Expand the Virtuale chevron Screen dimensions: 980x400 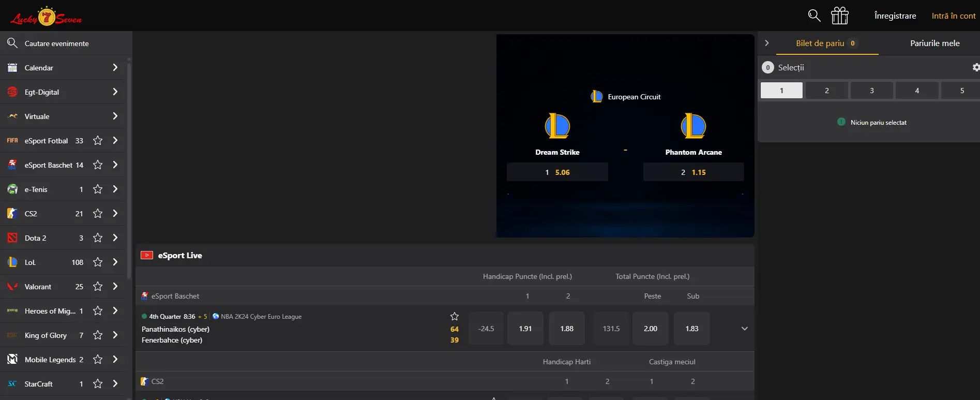(x=115, y=116)
